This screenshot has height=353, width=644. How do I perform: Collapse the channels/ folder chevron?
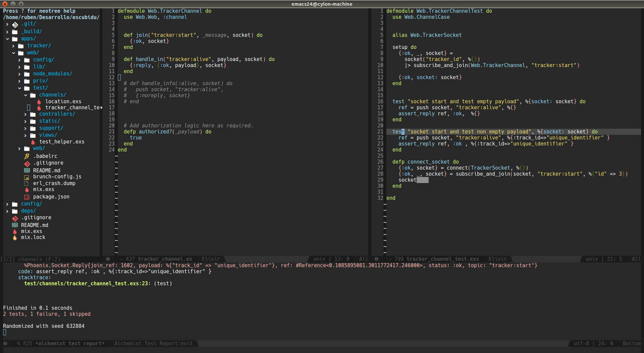pyautogui.click(x=25, y=95)
